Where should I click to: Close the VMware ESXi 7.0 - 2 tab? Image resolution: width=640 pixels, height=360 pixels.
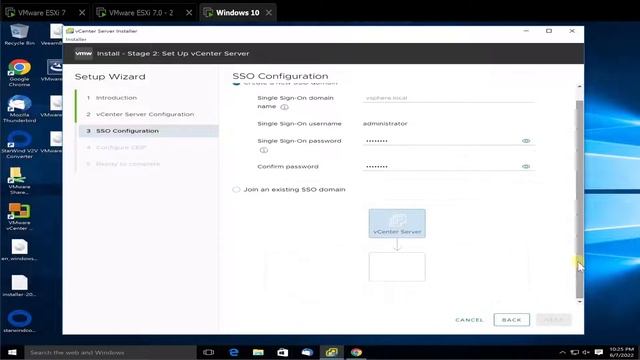[x=189, y=13]
